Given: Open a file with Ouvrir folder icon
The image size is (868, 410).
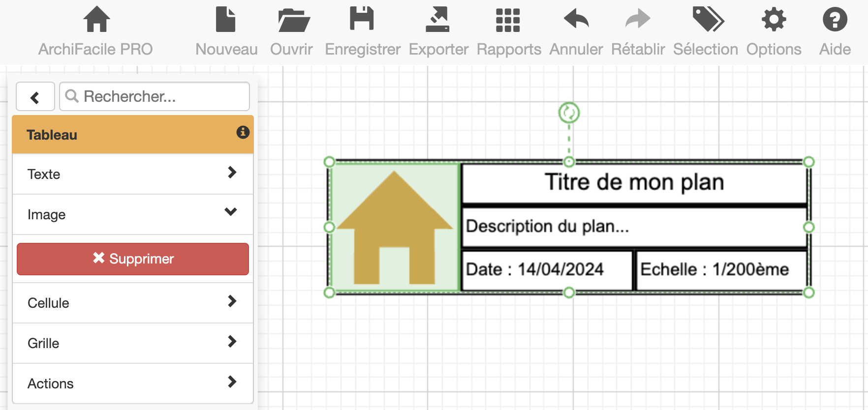Looking at the screenshot, I should pyautogui.click(x=293, y=20).
